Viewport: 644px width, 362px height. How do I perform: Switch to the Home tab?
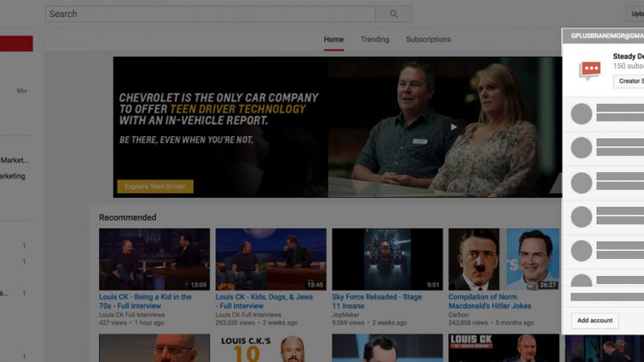[x=333, y=39]
